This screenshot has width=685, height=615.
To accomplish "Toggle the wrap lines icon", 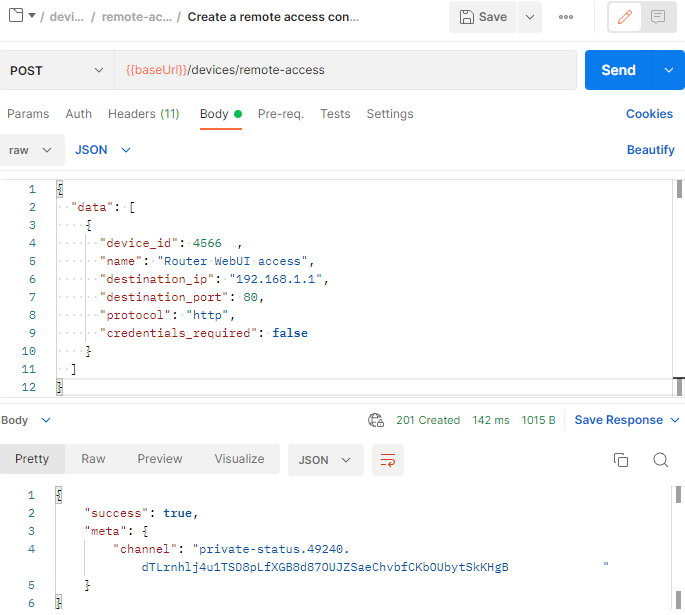I will (x=387, y=460).
